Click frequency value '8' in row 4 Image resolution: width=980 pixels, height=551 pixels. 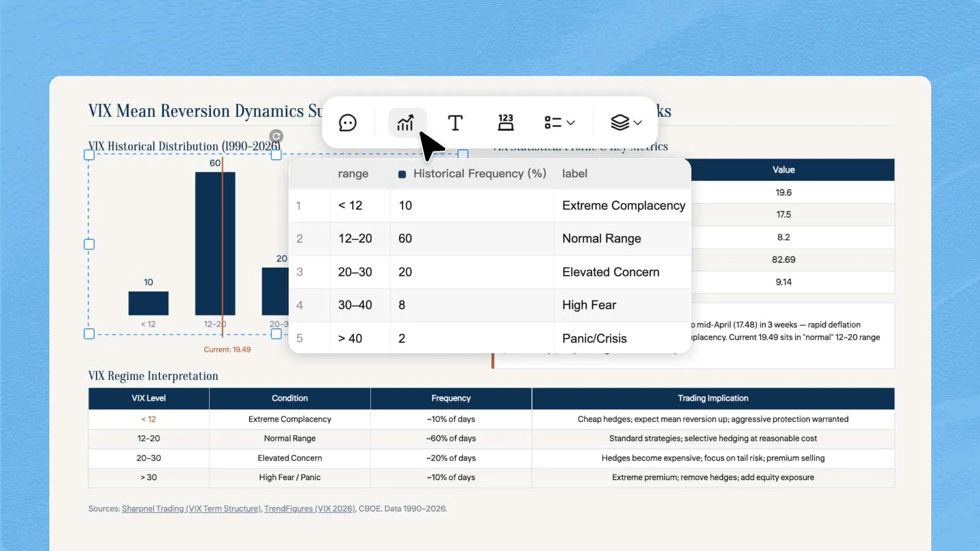(x=472, y=305)
